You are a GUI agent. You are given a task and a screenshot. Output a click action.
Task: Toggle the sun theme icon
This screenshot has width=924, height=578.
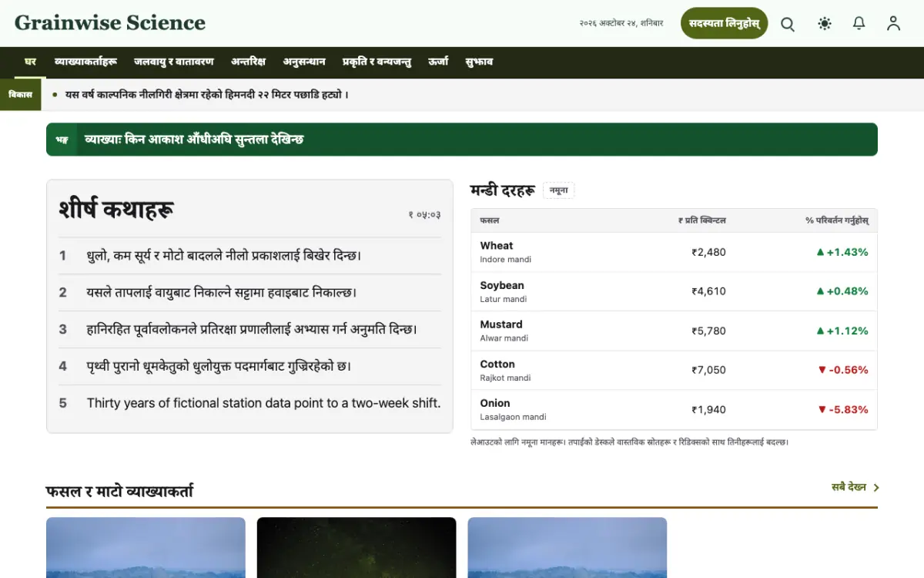coord(825,24)
